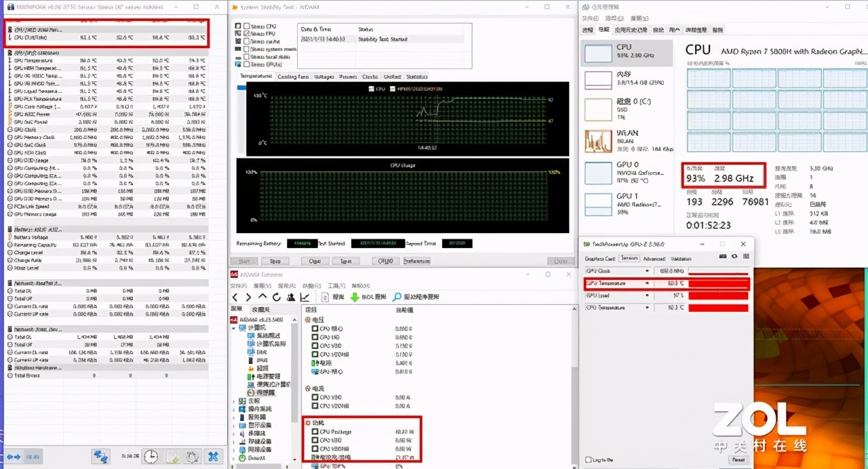Select Disk 0 (C:) in Task Manager sidebar

(626, 108)
